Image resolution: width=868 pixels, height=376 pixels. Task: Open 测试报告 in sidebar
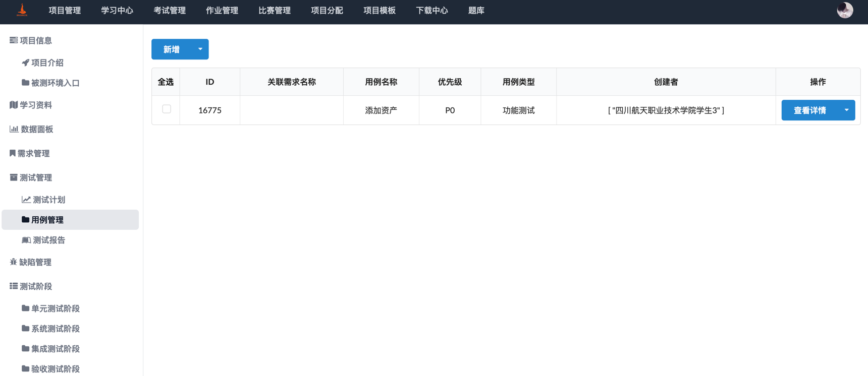(x=49, y=240)
